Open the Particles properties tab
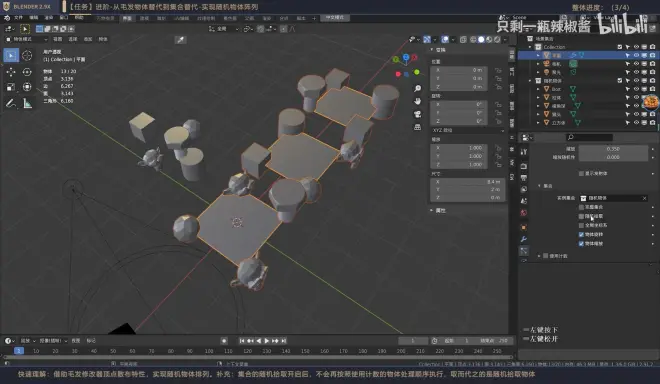 pyautogui.click(x=524, y=251)
